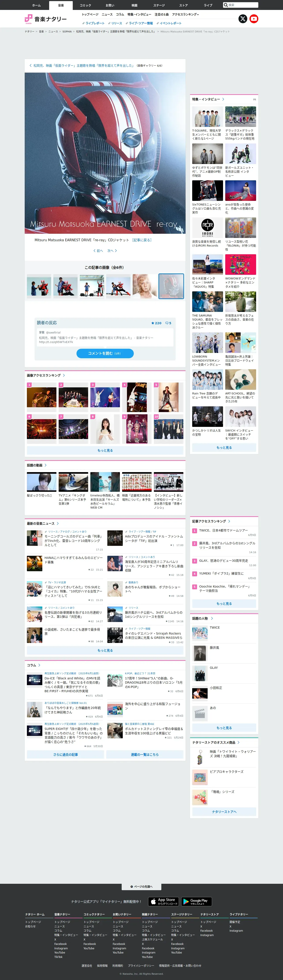Open the モーニングコールズ debut news article
Image resolution: width=283 pixels, height=980 pixels.
[x=73, y=541]
